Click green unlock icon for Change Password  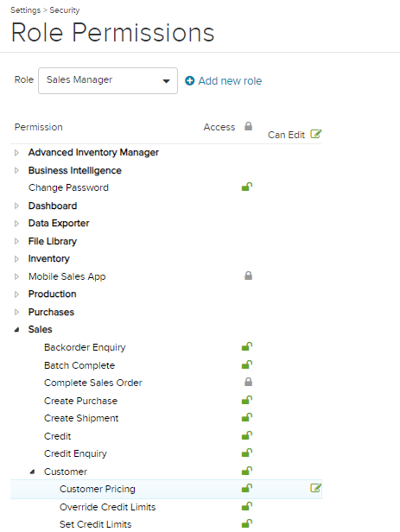[247, 187]
